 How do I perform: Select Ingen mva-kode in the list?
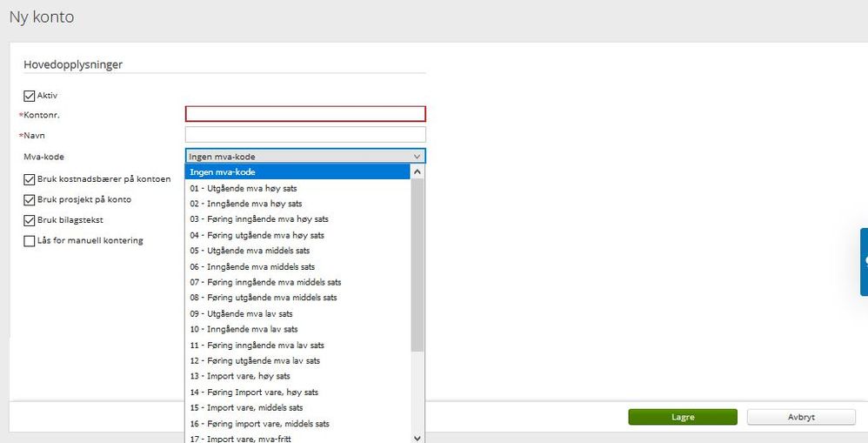(297, 172)
